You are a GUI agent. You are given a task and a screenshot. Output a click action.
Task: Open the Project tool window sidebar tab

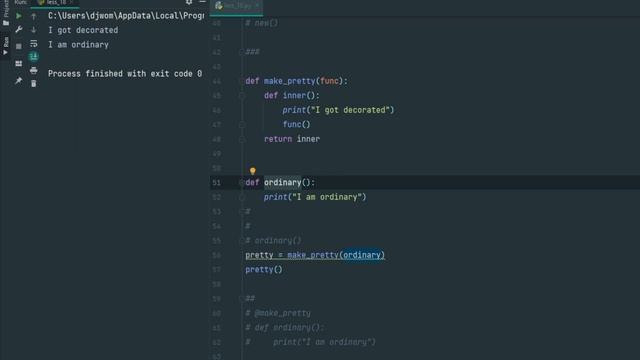click(5, 13)
